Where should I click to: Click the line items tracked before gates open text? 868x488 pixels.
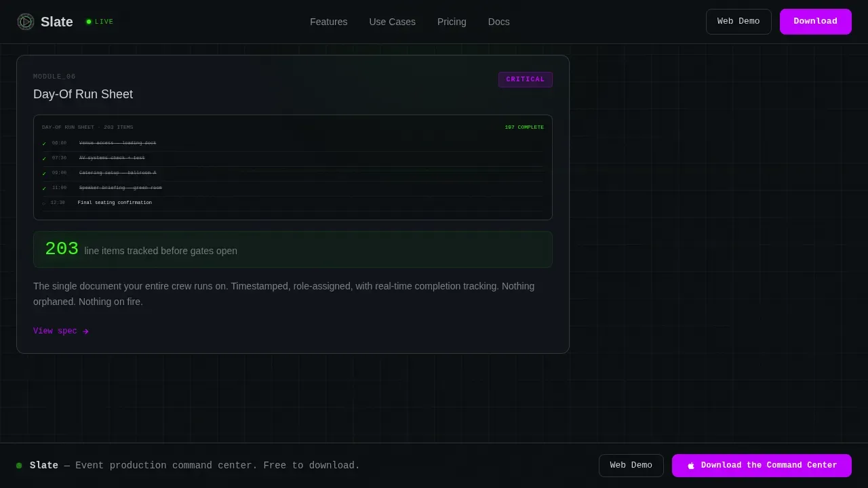click(161, 251)
